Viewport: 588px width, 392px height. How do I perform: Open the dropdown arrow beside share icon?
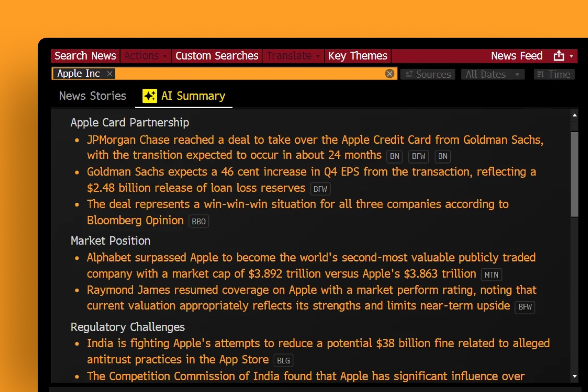(571, 56)
